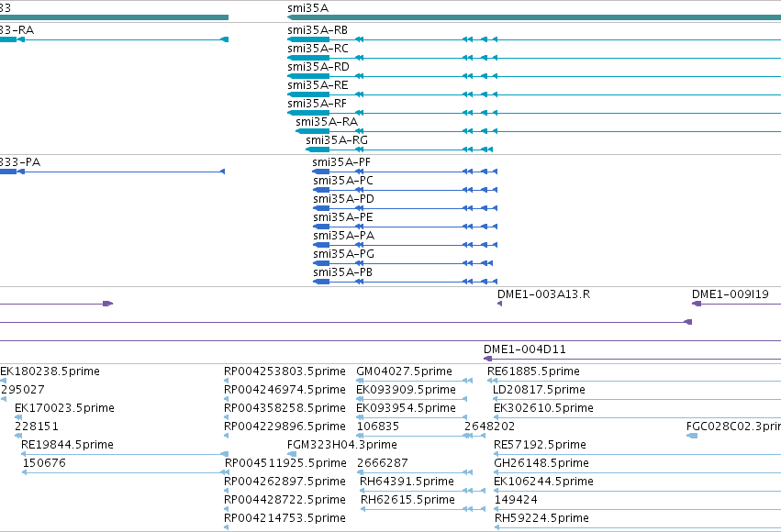Select the DME1-004D11 feature label
The height and width of the screenshot is (532, 781).
point(525,349)
